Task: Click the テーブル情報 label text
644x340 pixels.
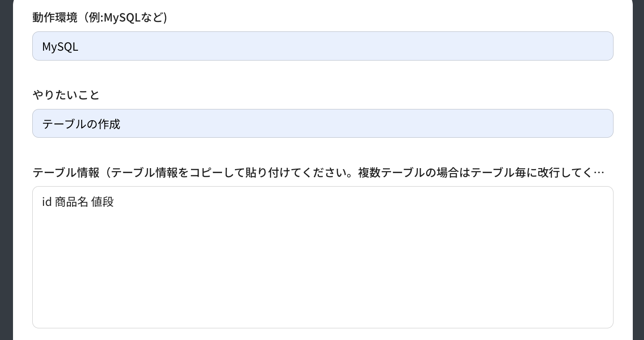Action: (66, 173)
